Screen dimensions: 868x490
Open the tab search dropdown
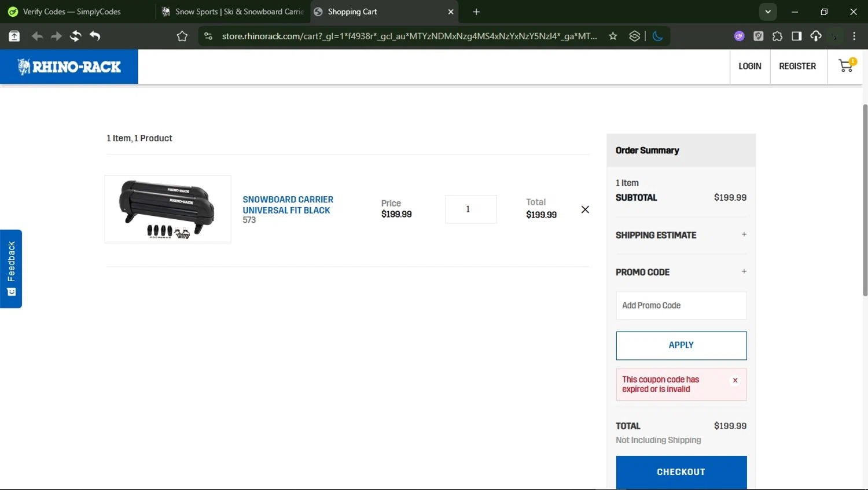pyautogui.click(x=768, y=12)
